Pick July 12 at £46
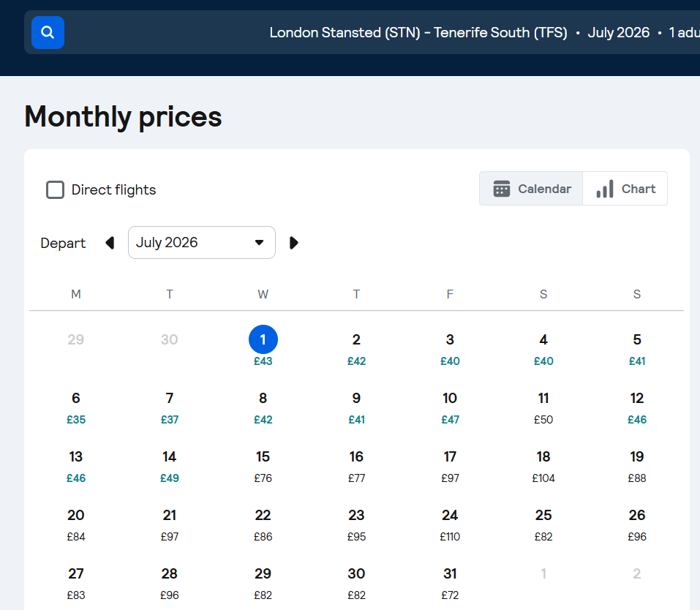Image resolution: width=700 pixels, height=610 pixels. [637, 407]
